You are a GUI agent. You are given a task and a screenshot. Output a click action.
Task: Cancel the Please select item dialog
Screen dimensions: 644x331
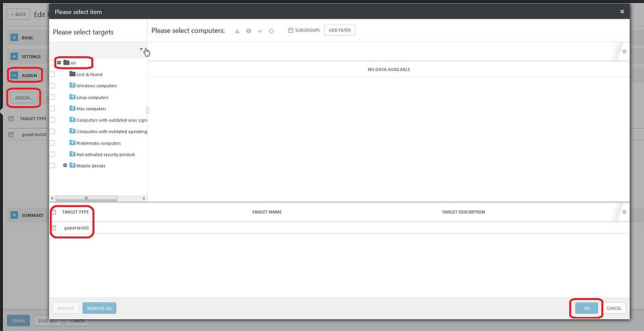tap(614, 309)
